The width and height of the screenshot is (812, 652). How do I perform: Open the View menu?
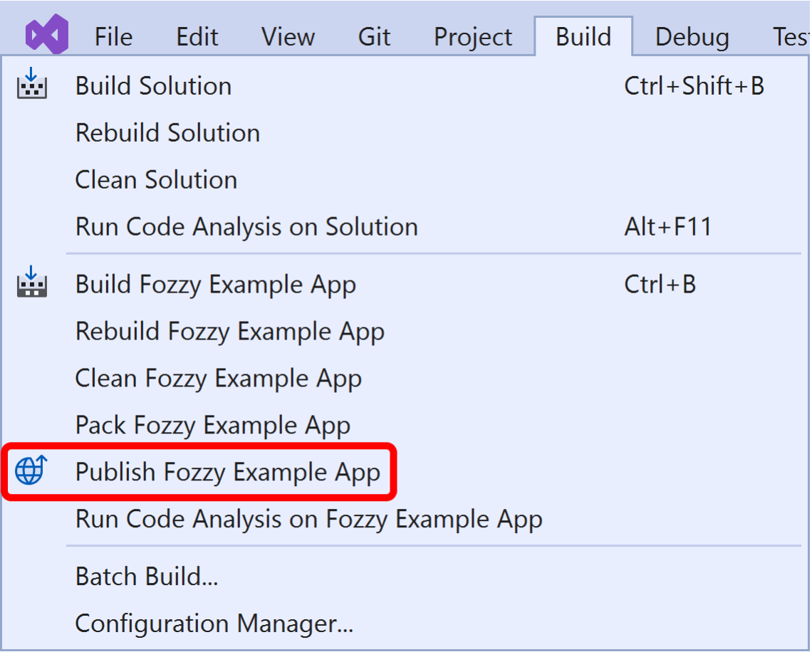288,37
